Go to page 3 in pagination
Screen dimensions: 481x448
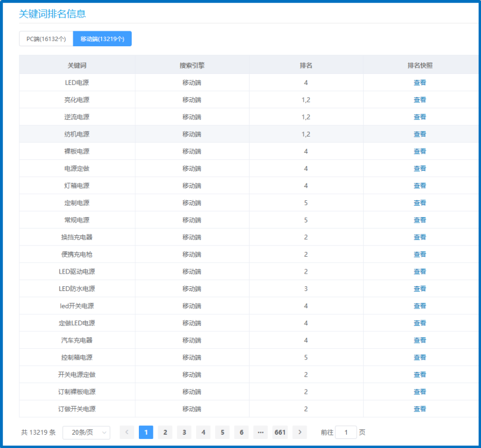pyautogui.click(x=184, y=432)
